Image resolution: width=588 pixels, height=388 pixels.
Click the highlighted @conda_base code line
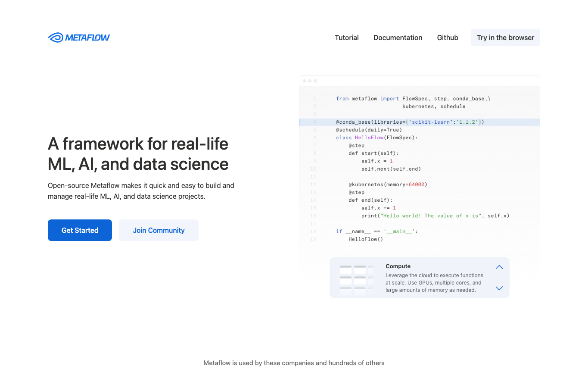point(420,122)
